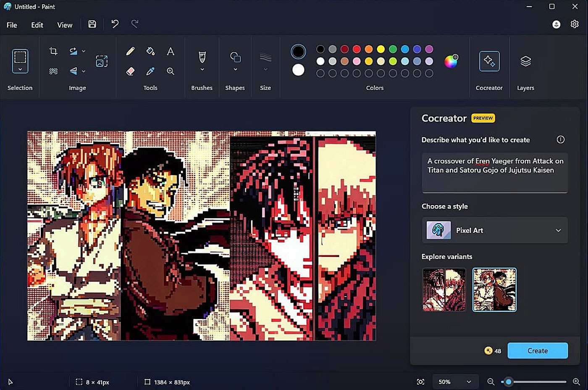Open the Settings gear
Viewport: 588px width, 390px height.
click(575, 24)
